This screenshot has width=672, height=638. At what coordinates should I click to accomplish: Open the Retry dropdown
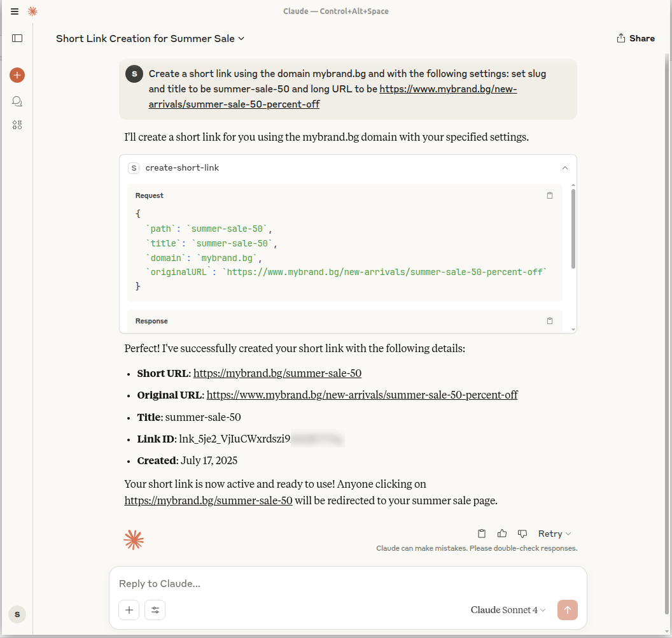click(554, 534)
